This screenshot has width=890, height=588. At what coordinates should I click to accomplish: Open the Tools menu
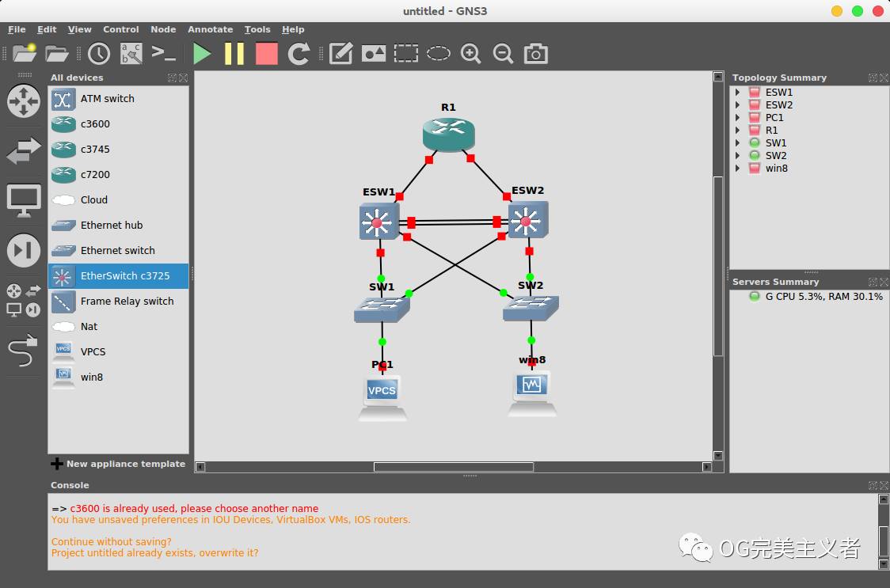257,29
